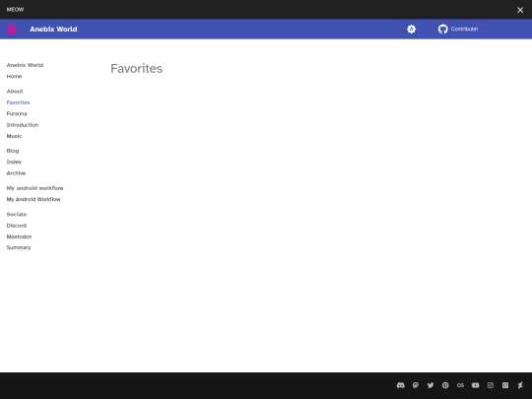Close the MEOW window
Image resolution: width=532 pixels, height=399 pixels.
520,10
